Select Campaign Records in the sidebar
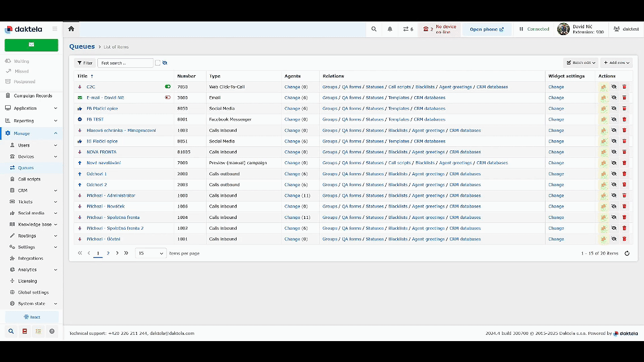Viewport: 644px width, 362px height. tap(33, 96)
